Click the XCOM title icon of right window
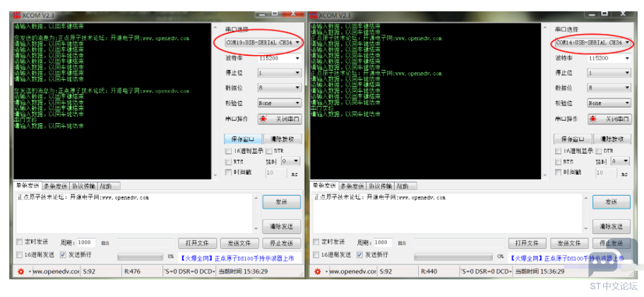This screenshot has width=644, height=297. coord(313,16)
